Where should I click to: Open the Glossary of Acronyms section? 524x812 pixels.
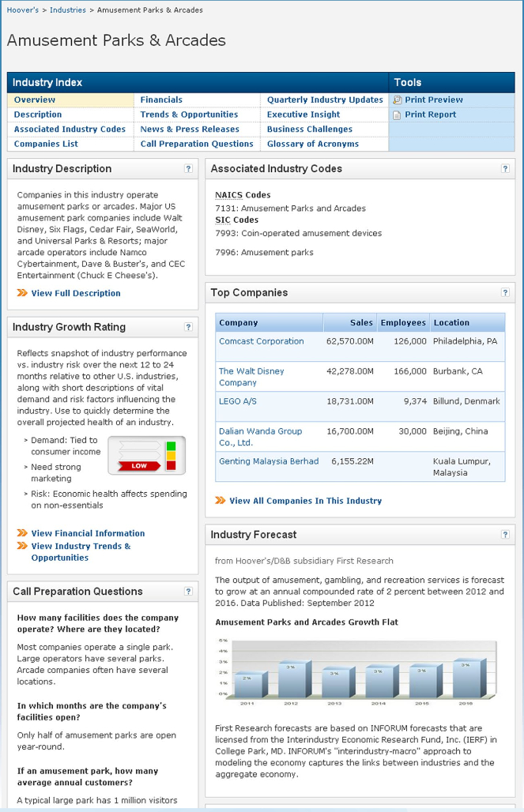pos(312,144)
